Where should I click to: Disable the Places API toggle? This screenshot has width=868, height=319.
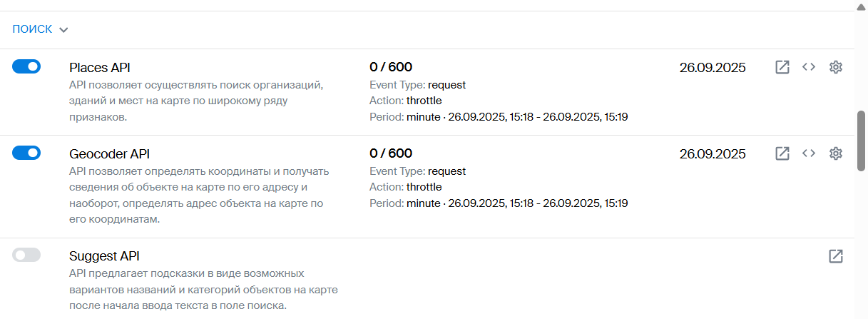26,66
